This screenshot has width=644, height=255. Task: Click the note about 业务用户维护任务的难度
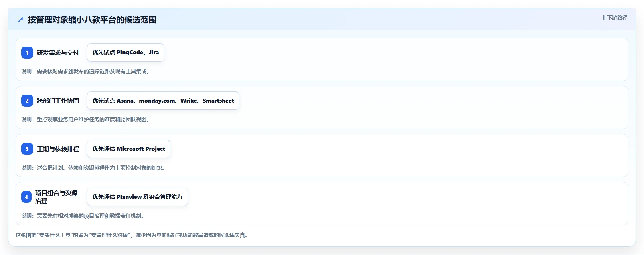tap(85, 119)
